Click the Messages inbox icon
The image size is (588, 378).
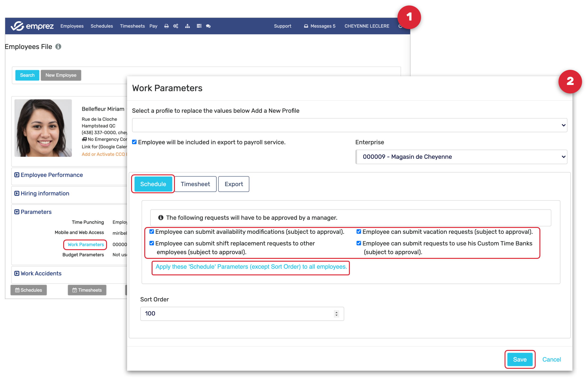[x=306, y=26]
